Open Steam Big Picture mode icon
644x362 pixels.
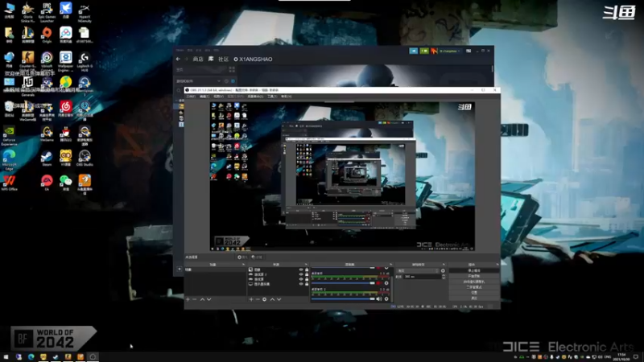click(469, 51)
